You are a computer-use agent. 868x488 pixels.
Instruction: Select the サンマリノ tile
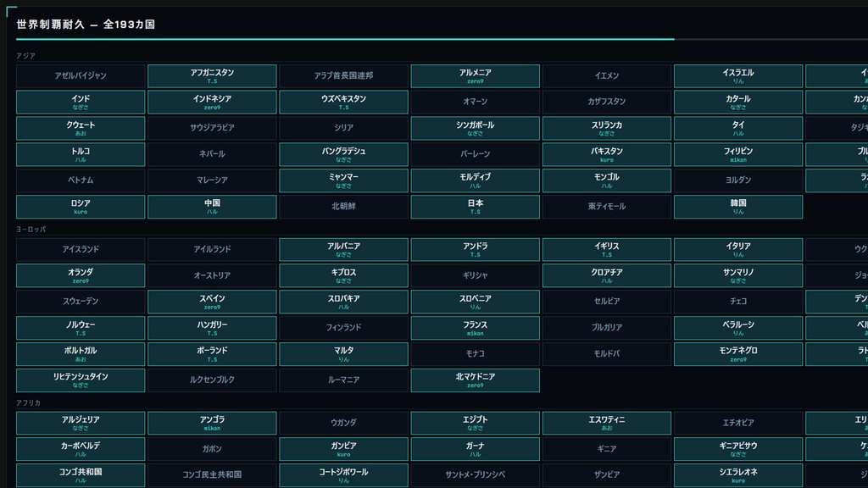pos(738,275)
